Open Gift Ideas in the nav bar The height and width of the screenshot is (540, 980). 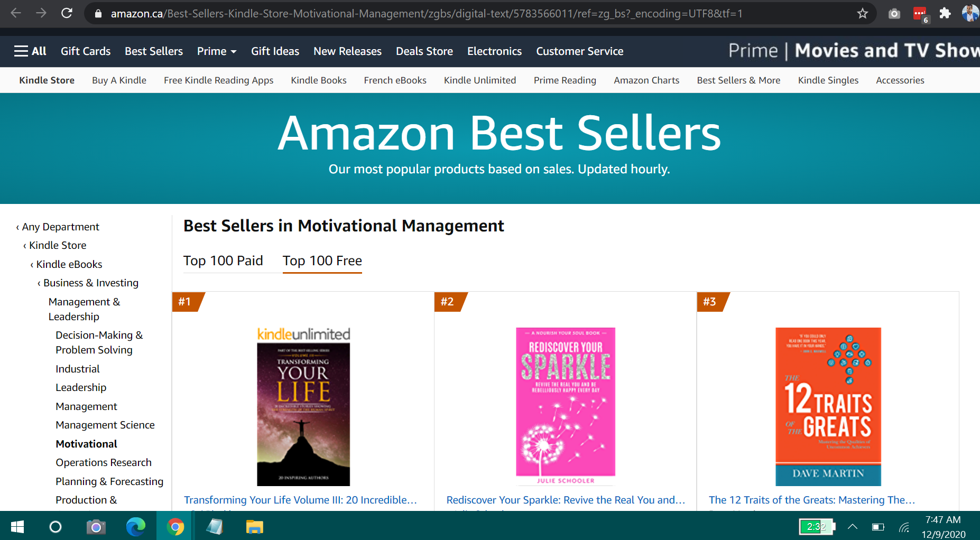pyautogui.click(x=275, y=51)
